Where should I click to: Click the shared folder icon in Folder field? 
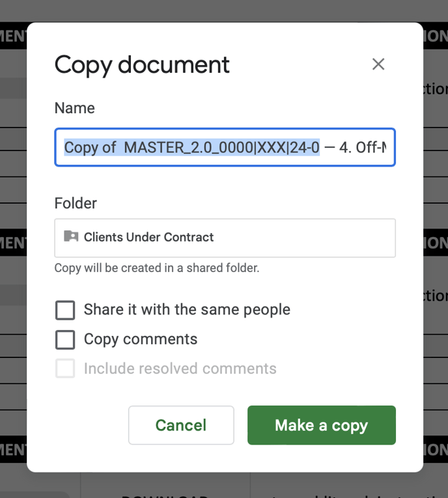[x=71, y=237]
